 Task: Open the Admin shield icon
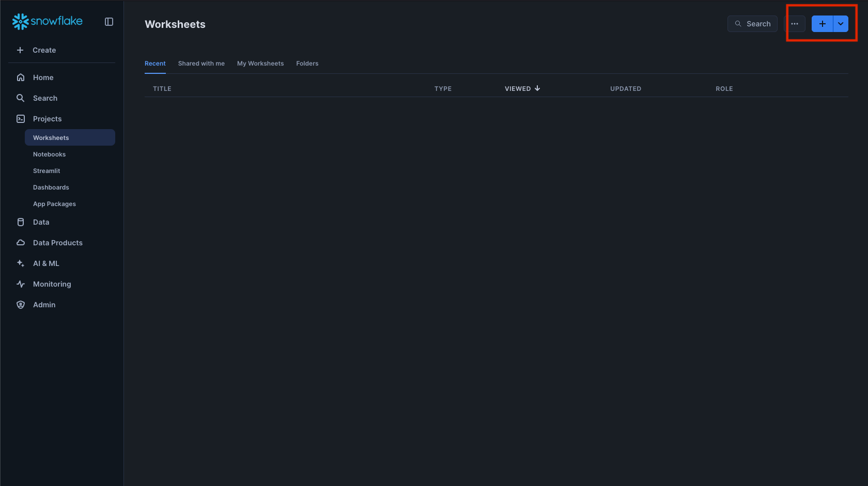pyautogui.click(x=21, y=305)
